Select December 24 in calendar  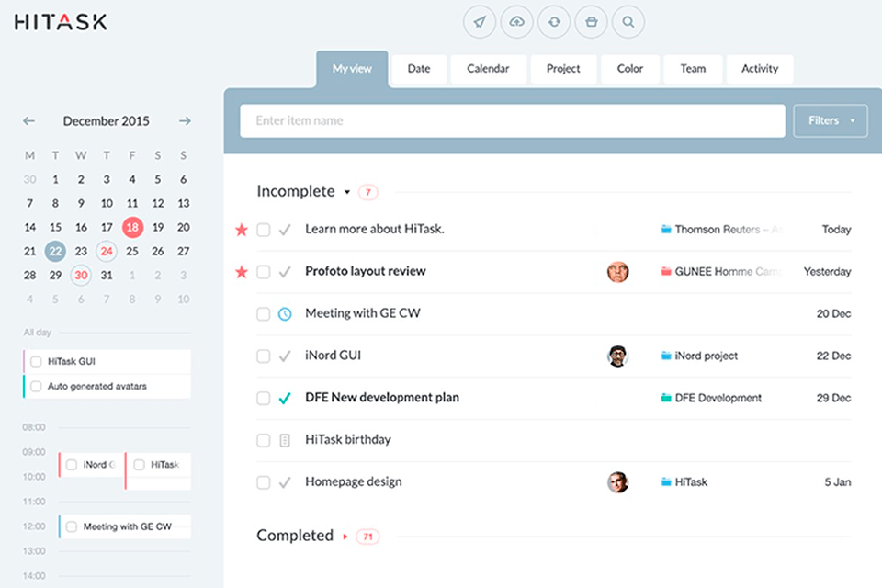(107, 251)
